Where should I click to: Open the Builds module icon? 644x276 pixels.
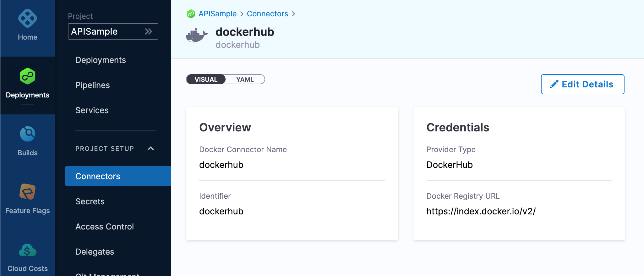[28, 134]
